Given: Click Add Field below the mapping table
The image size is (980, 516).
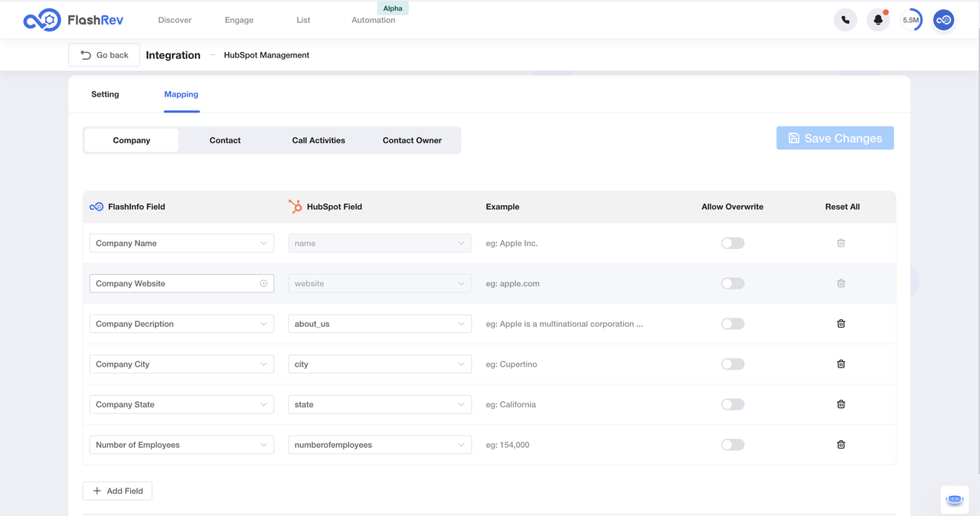Looking at the screenshot, I should pyautogui.click(x=117, y=491).
